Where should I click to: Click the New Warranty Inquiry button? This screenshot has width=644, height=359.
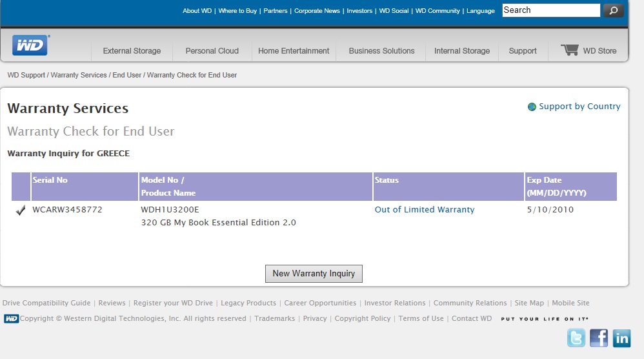pyautogui.click(x=314, y=274)
